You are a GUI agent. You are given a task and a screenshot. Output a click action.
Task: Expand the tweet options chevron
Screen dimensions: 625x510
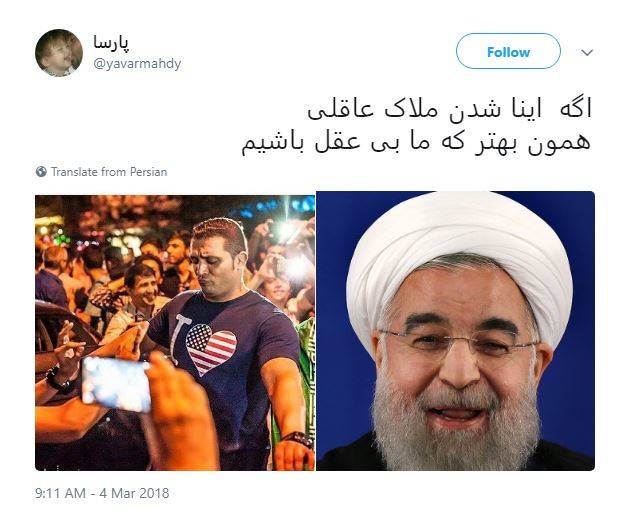(587, 52)
